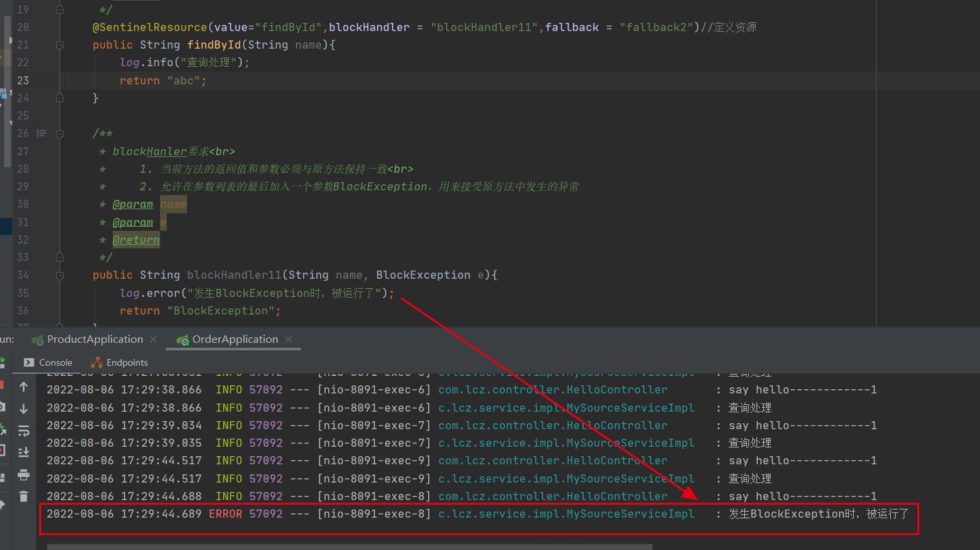The image size is (980, 550).
Task: Click the rerun application icon
Action: pos(2,362)
